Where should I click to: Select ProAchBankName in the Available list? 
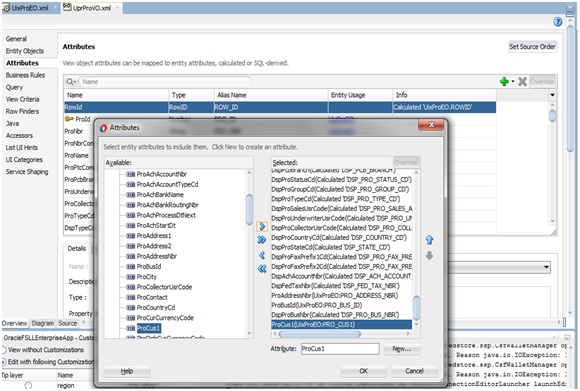coord(160,195)
